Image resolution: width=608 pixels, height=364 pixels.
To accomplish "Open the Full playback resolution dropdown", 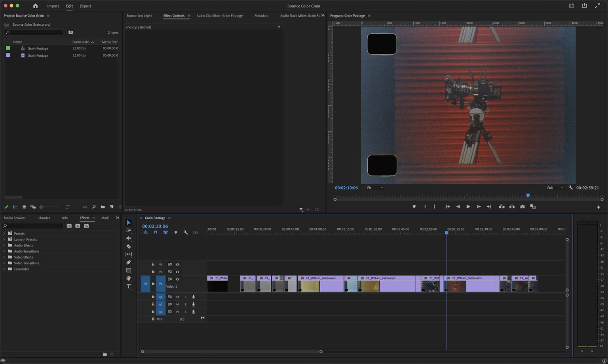I will pos(555,188).
